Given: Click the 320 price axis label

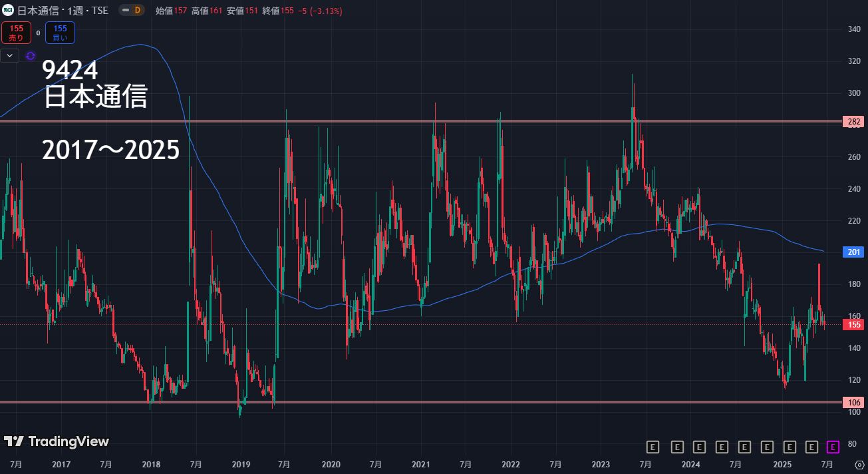Looking at the screenshot, I should [855, 61].
